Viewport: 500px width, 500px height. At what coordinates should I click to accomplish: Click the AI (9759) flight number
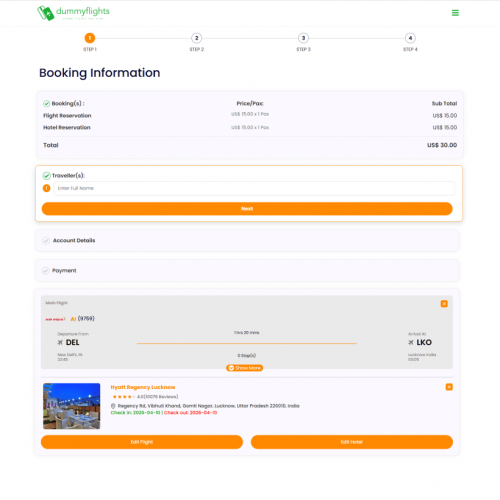(82, 319)
